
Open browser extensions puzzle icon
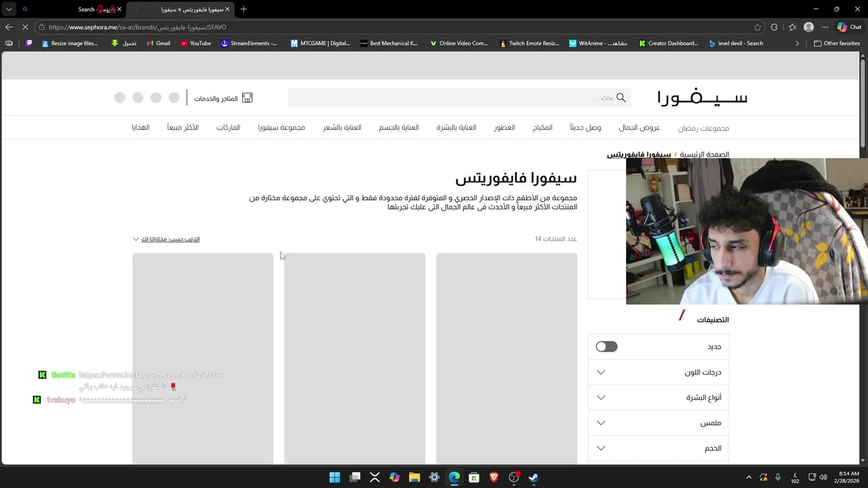[x=774, y=27]
